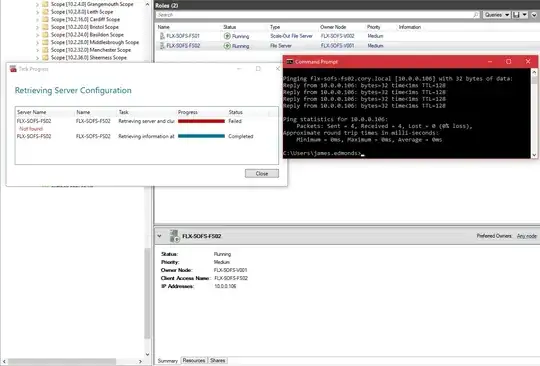Expand the Cardiff Scope tree node

[x=37, y=20]
